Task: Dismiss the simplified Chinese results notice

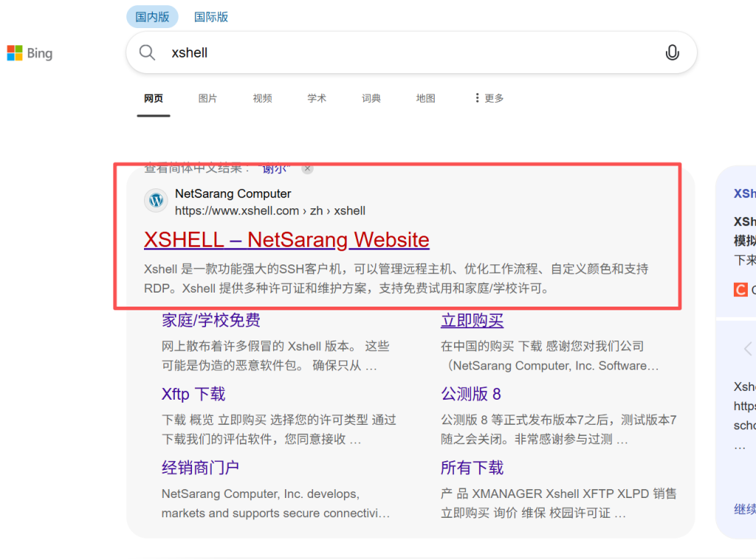Action: pyautogui.click(x=308, y=168)
